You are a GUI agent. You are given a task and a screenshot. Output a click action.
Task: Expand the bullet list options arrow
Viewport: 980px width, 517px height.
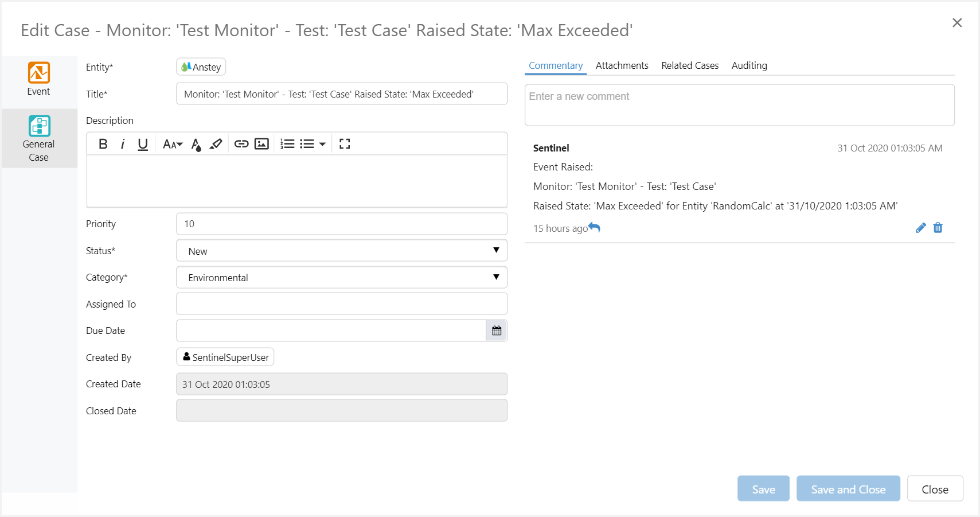322,144
